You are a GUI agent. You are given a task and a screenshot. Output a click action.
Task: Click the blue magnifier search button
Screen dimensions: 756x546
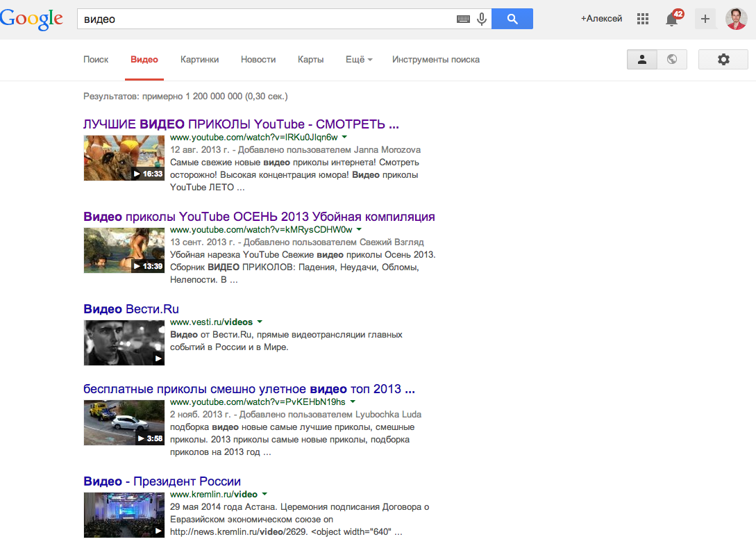pos(512,19)
